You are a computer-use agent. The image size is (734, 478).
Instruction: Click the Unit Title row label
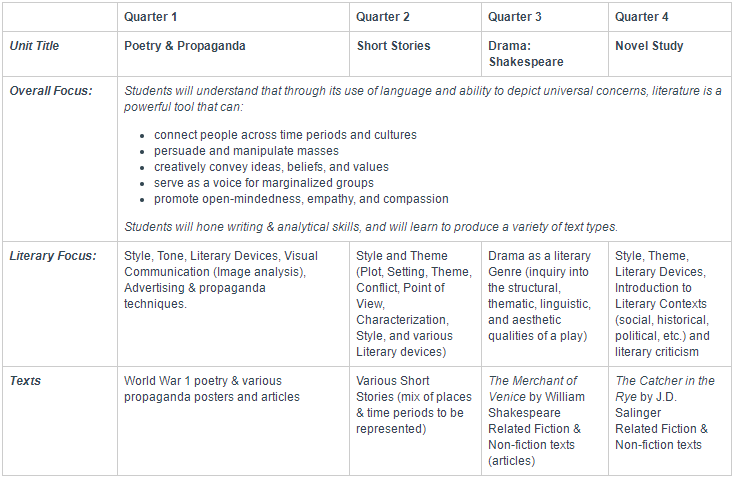point(34,46)
